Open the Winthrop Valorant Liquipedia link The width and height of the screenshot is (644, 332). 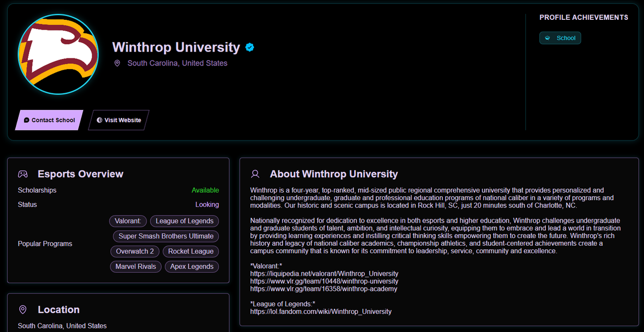click(324, 274)
